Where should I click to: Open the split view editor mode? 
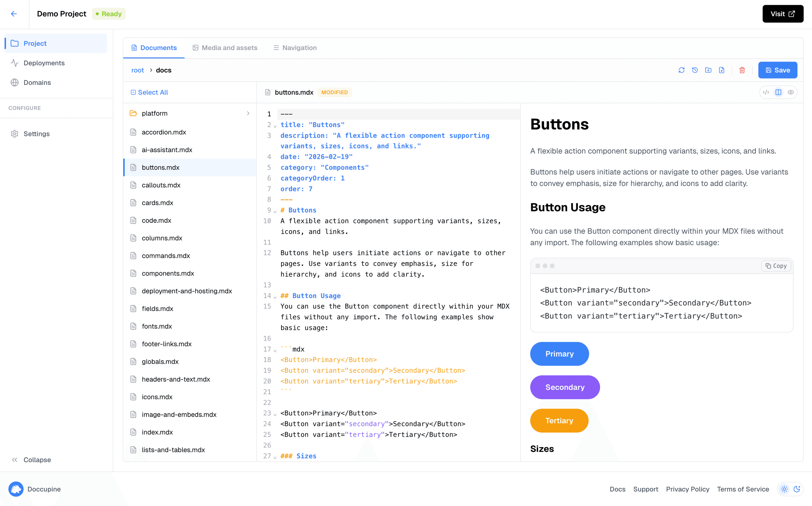779,92
